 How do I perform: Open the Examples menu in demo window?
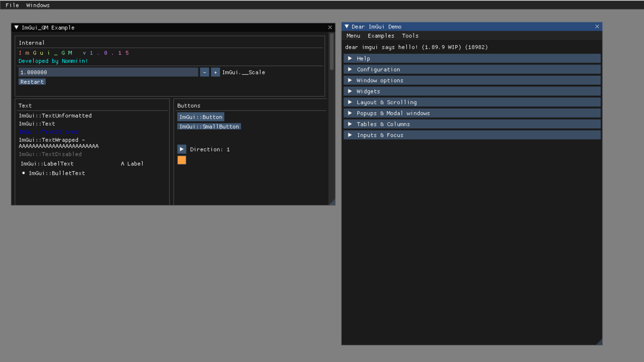click(x=381, y=35)
